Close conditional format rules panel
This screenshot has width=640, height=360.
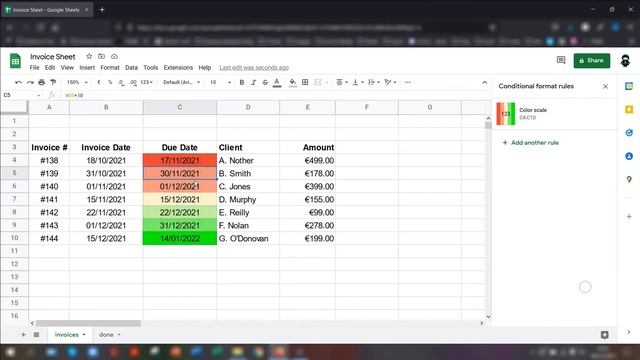coord(605,87)
